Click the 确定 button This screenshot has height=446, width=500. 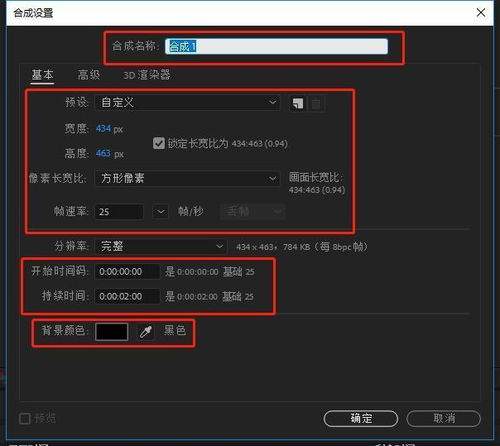tap(361, 418)
